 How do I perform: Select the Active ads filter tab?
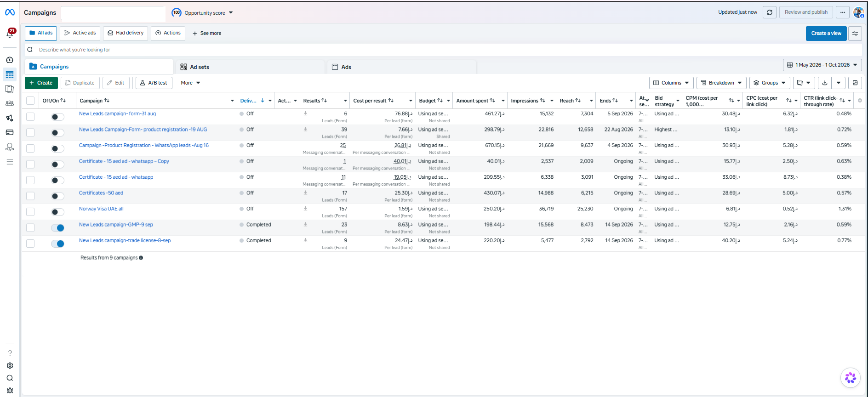pyautogui.click(x=80, y=33)
